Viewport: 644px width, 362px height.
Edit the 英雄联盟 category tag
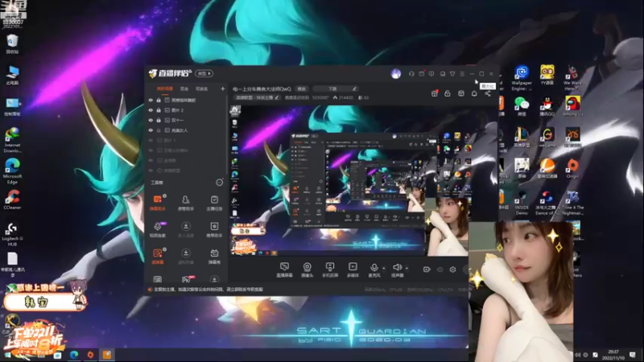(x=257, y=97)
